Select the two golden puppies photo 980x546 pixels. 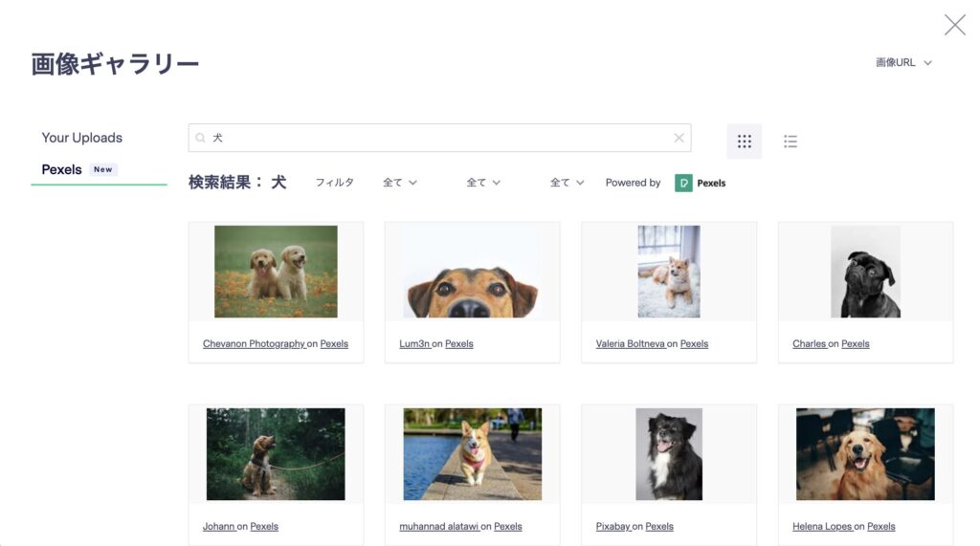(276, 272)
